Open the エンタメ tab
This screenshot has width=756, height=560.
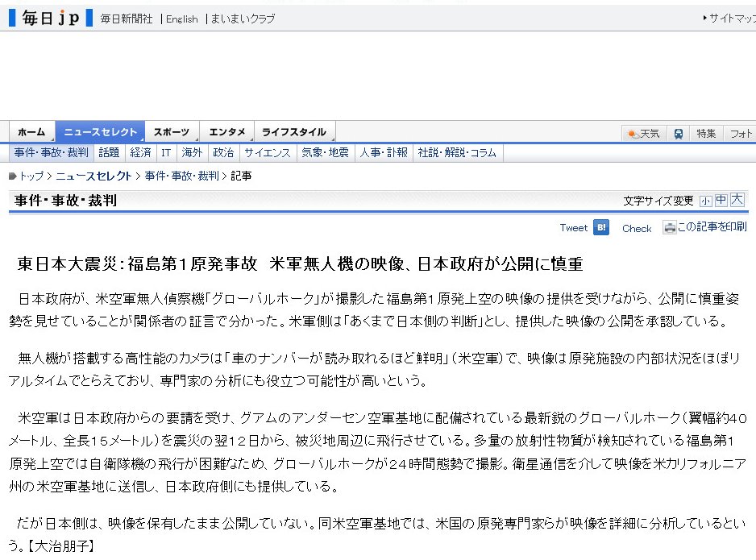tap(226, 132)
